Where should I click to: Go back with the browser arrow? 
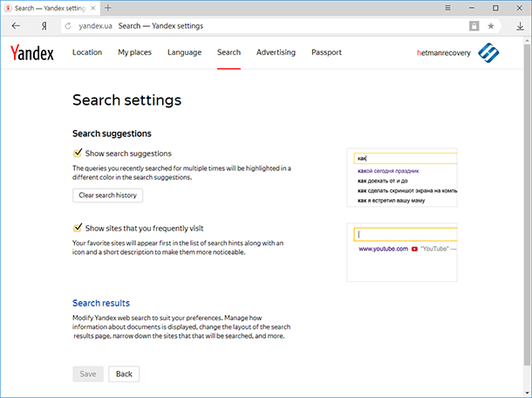pyautogui.click(x=16, y=26)
